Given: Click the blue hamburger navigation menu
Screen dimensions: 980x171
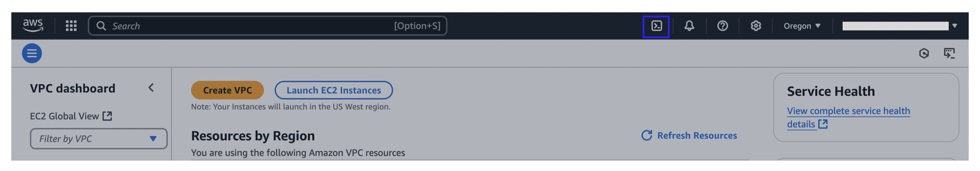Looking at the screenshot, I should coord(31,53).
